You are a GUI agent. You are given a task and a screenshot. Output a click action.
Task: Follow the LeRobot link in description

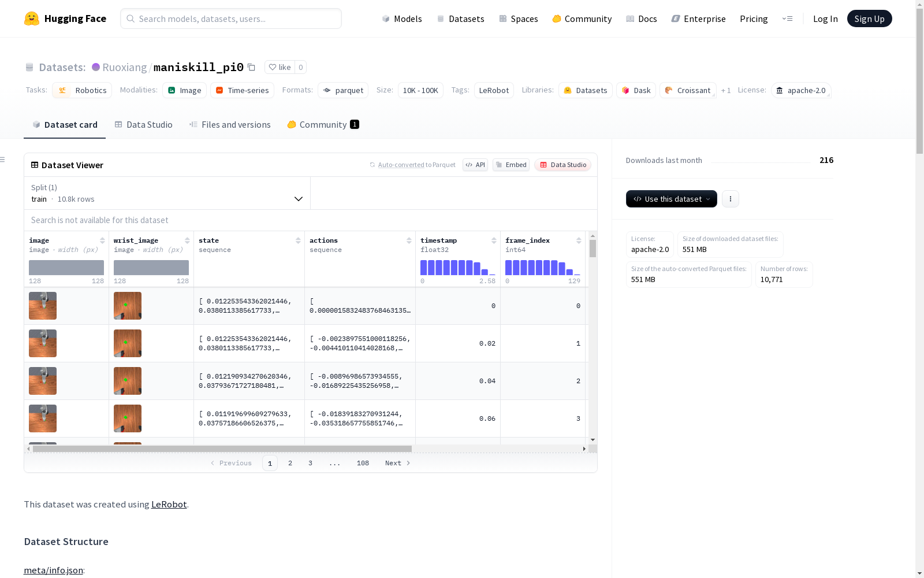point(169,504)
